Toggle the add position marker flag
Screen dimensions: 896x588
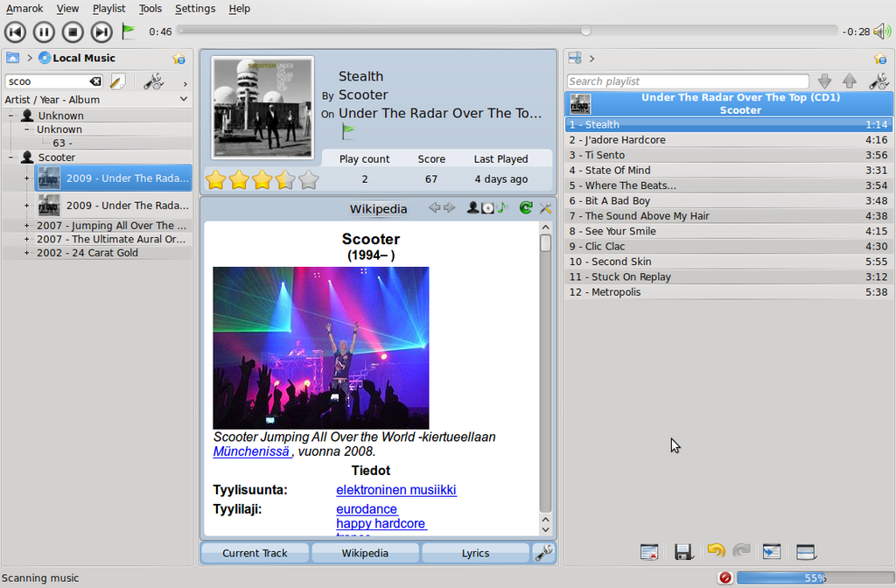129,31
